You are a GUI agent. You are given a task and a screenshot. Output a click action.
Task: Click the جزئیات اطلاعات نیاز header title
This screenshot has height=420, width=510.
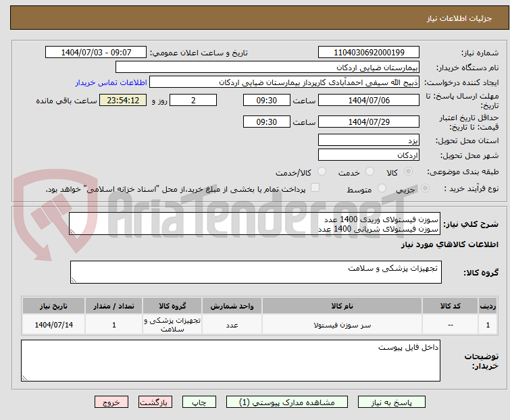click(459, 18)
